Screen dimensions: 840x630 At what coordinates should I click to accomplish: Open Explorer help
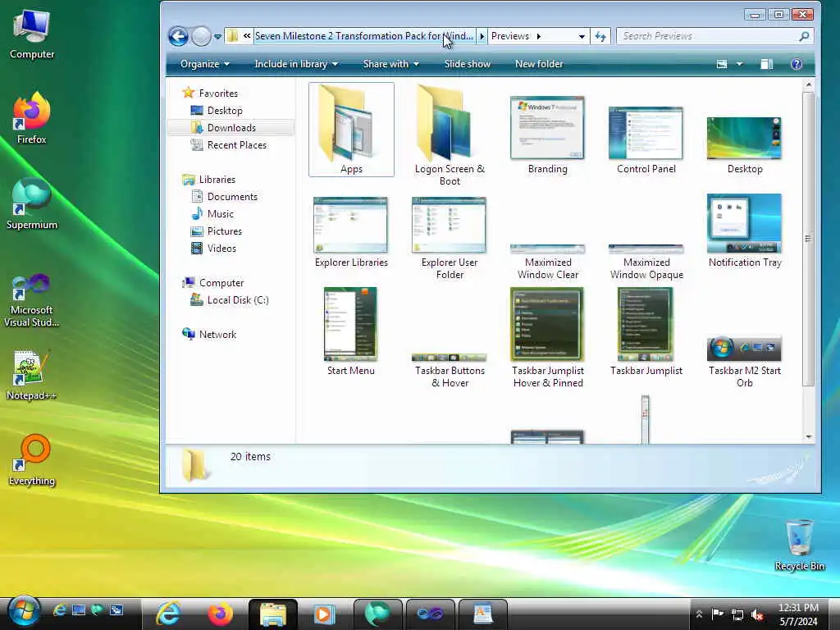tap(797, 64)
